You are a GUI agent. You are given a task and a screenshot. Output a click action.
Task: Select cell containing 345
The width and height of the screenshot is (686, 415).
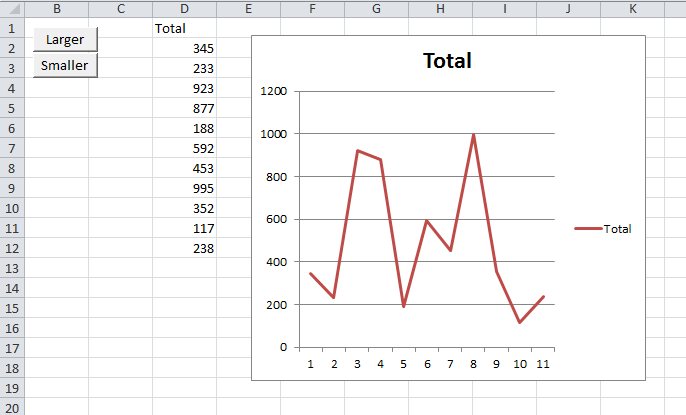pyautogui.click(x=185, y=48)
